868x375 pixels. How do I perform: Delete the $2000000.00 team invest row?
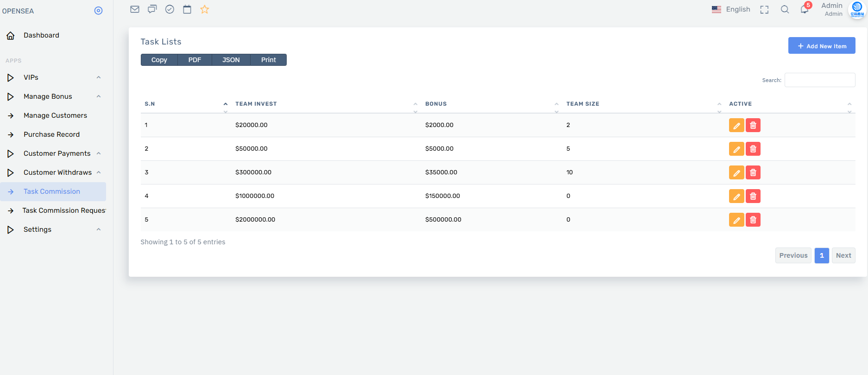point(753,220)
